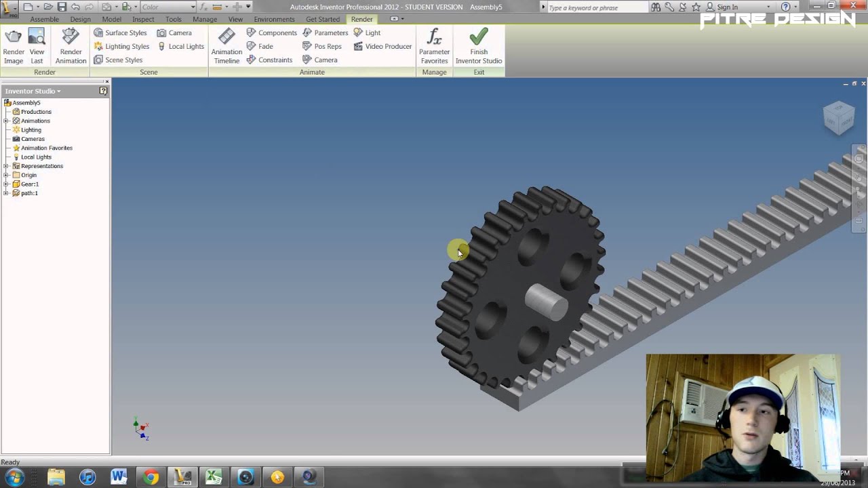Image resolution: width=868 pixels, height=488 pixels.
Task: Open the Design ribbon tab
Action: tap(80, 19)
